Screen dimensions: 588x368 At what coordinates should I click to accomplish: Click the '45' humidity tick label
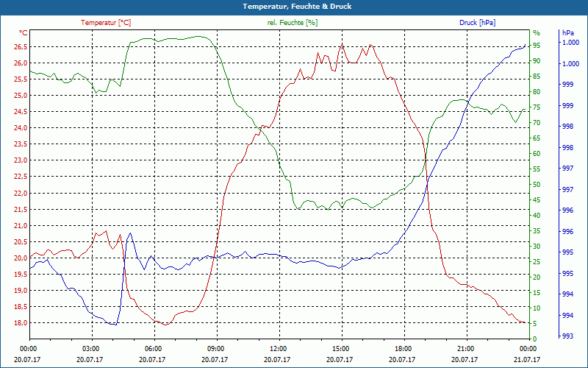537,199
